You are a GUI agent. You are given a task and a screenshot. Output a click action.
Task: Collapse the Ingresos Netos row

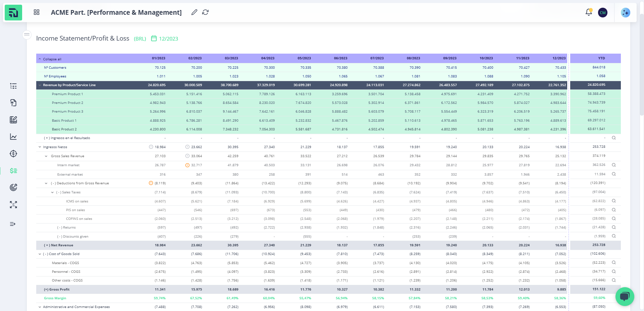[x=40, y=147]
